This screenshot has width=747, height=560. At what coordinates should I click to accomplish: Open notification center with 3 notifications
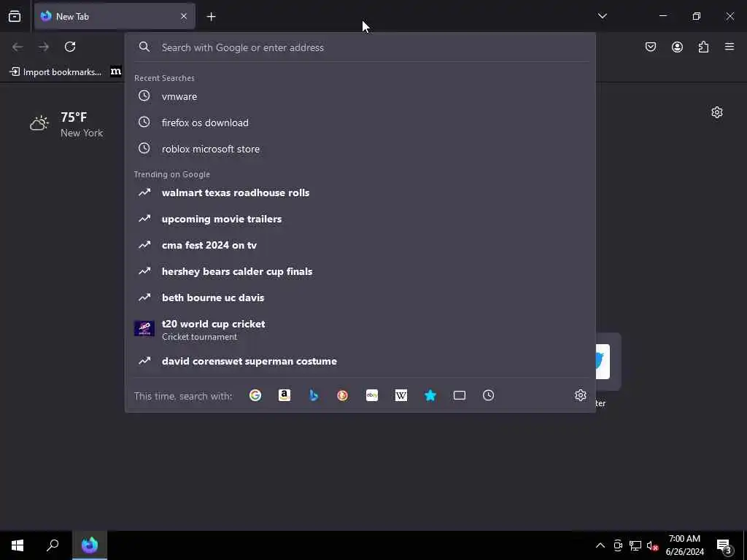[724, 545]
